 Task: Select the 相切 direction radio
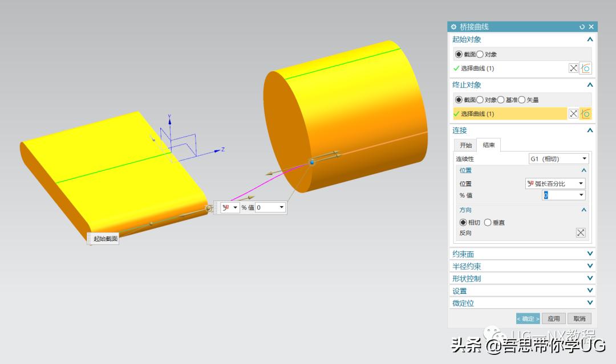pyautogui.click(x=463, y=222)
